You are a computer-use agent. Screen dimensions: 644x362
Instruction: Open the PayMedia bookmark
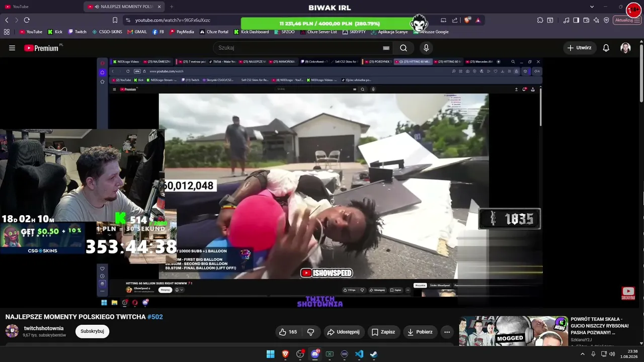(182, 32)
